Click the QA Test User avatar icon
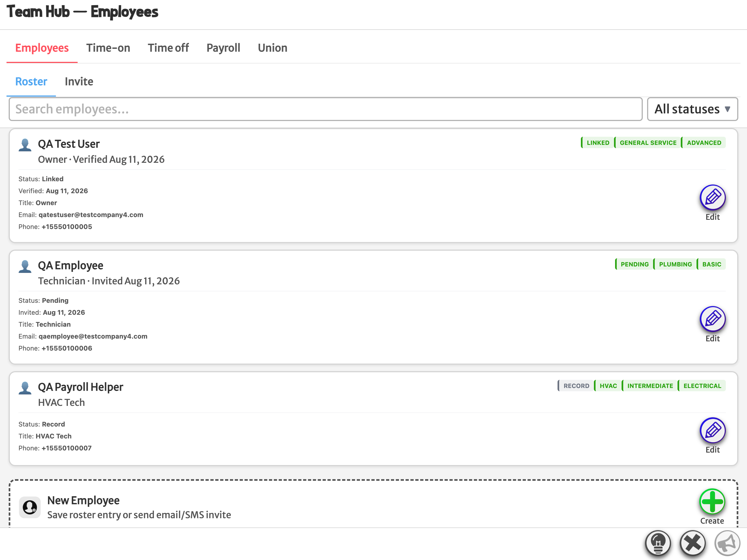Image resolution: width=747 pixels, height=560 pixels. click(x=25, y=145)
